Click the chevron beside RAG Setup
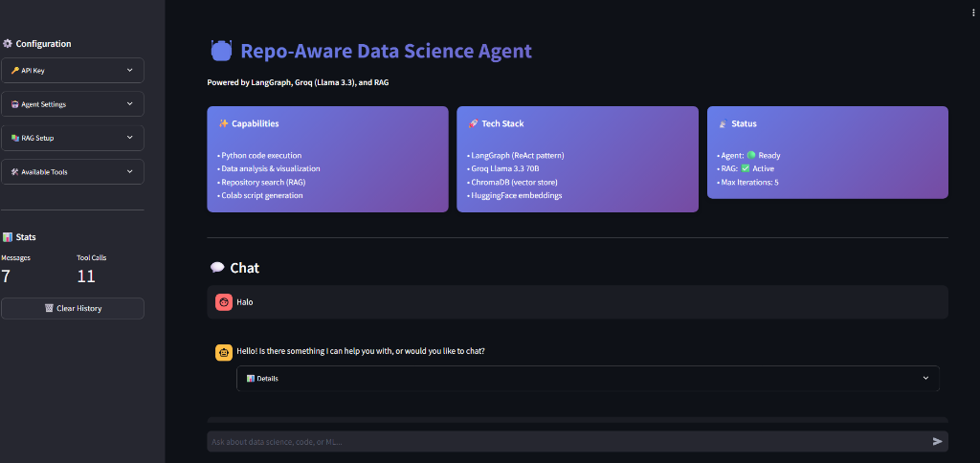Viewport: 980px width, 463px height. pos(130,138)
